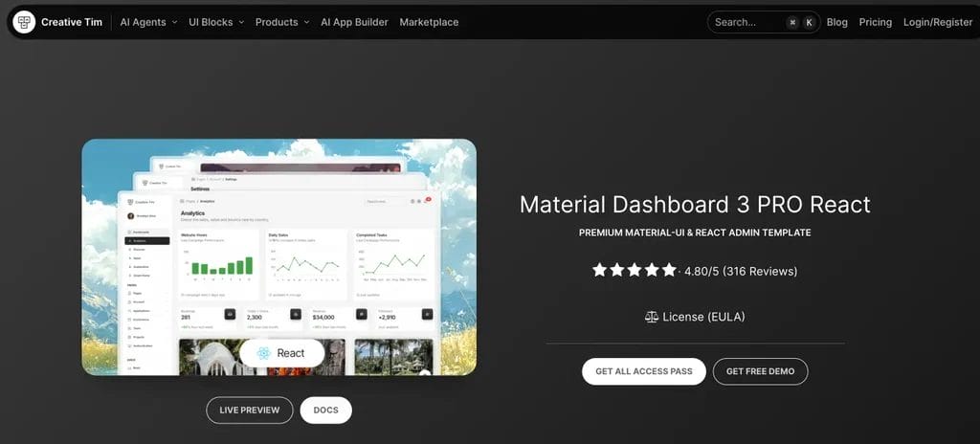Click the React atom logo icon
Screen dimensions: 980x444
264,353
